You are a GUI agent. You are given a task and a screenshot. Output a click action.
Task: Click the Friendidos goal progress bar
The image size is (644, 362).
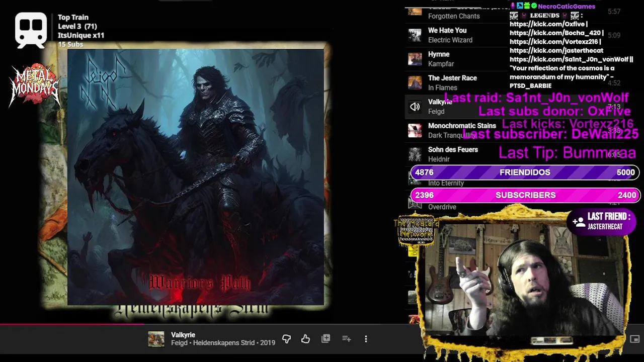point(525,172)
